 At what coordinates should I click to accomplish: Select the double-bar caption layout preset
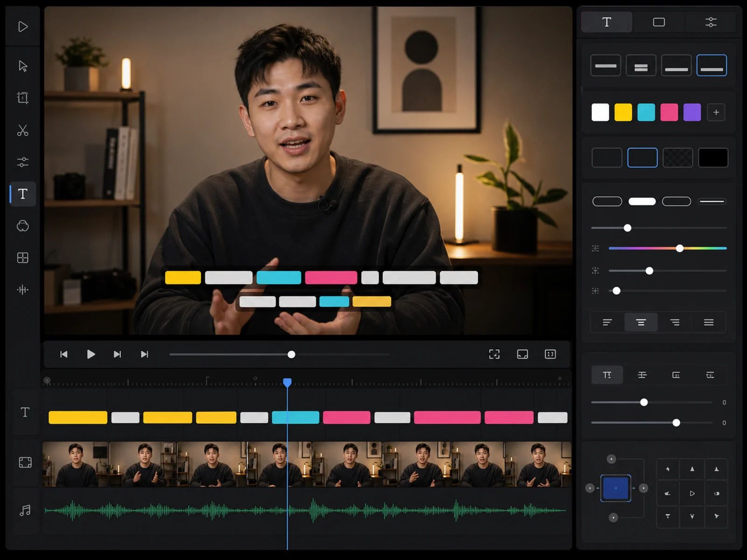tap(641, 65)
